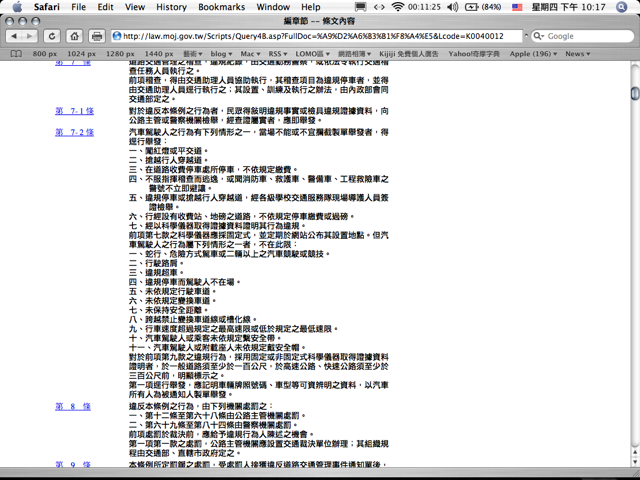Screen dimensions: 640x480
Task: Open Spotlight search in menu bar
Action: pos(622,7)
